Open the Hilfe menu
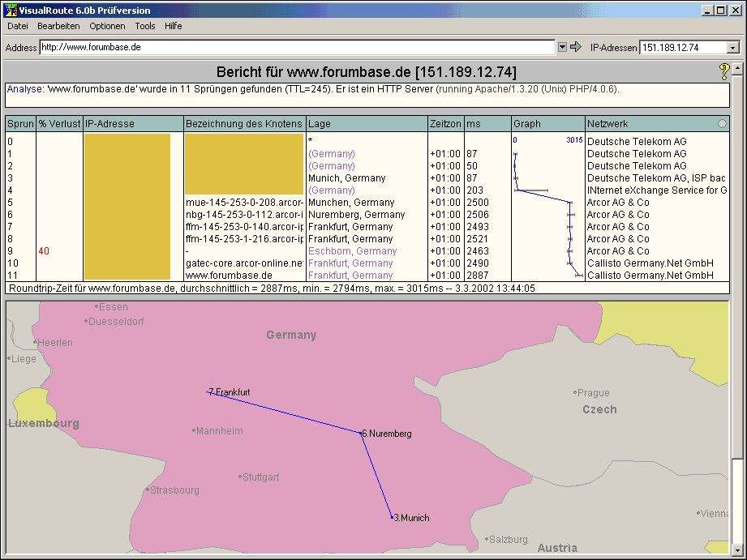 [x=174, y=26]
